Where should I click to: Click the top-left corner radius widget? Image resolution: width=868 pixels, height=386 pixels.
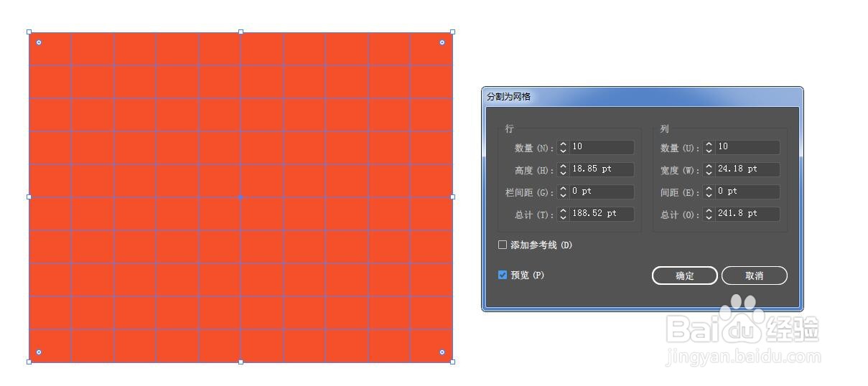point(39,42)
